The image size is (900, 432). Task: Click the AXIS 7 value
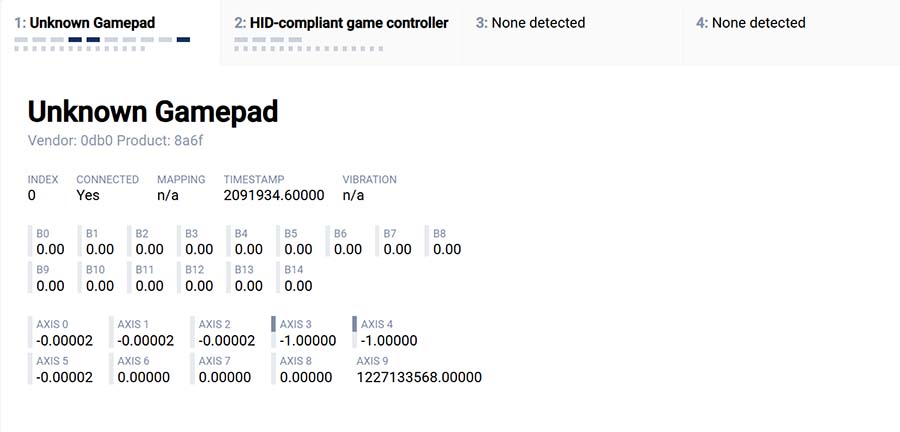pyautogui.click(x=227, y=377)
